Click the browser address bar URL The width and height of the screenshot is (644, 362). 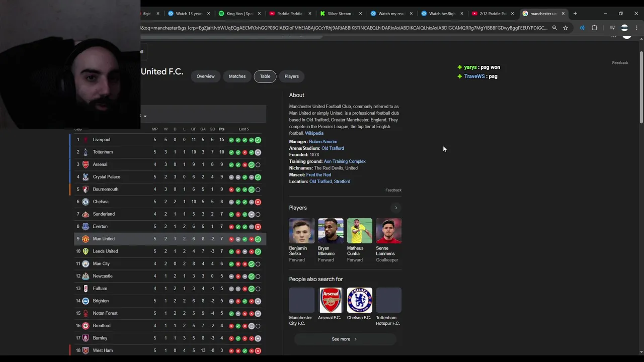(x=344, y=28)
